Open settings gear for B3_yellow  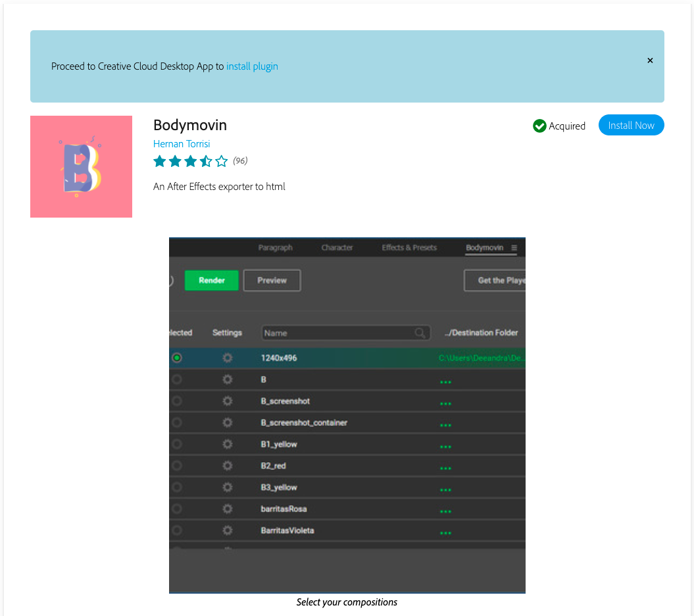[228, 487]
